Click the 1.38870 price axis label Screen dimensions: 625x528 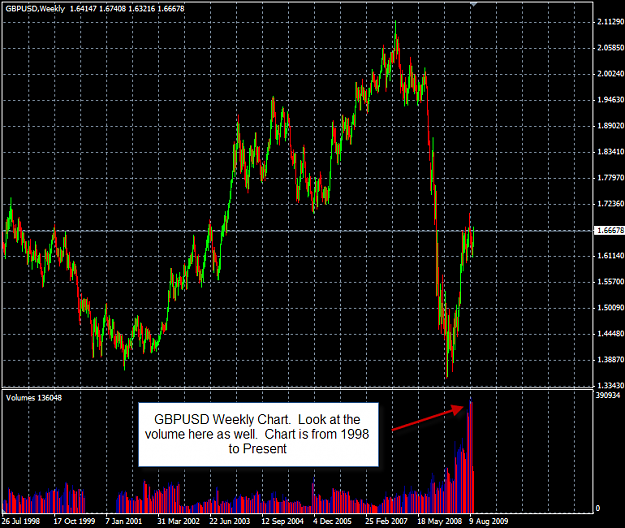611,360
